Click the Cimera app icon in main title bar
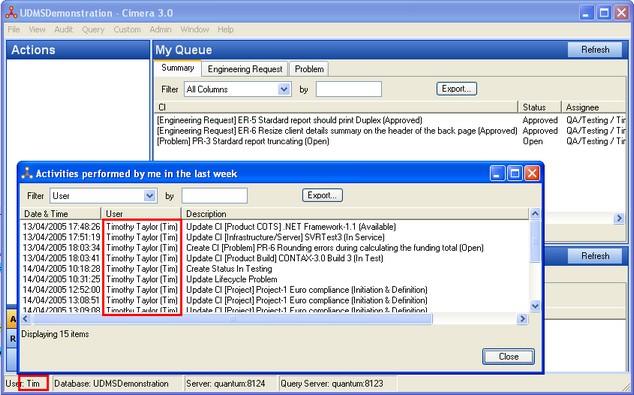The height and width of the screenshot is (395, 634). [11, 13]
